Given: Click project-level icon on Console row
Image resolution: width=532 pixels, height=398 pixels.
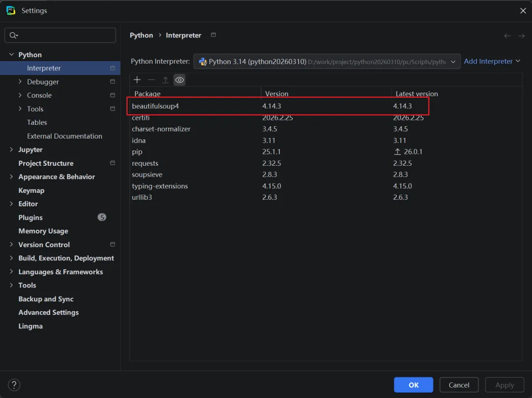Looking at the screenshot, I should (x=113, y=95).
